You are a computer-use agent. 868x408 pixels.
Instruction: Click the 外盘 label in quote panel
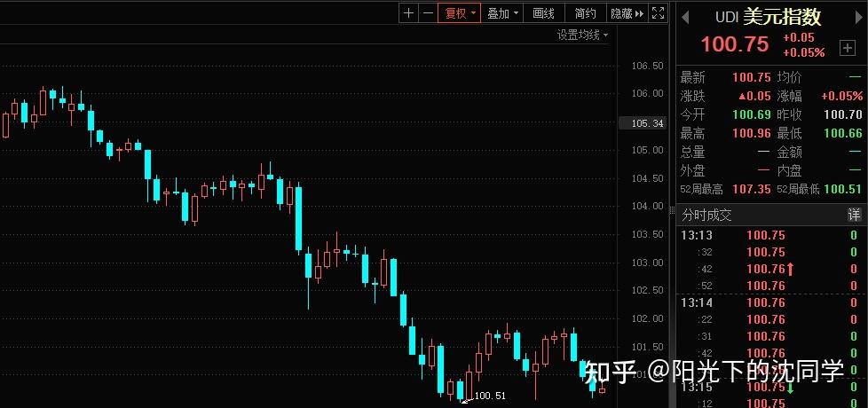pyautogui.click(x=692, y=171)
